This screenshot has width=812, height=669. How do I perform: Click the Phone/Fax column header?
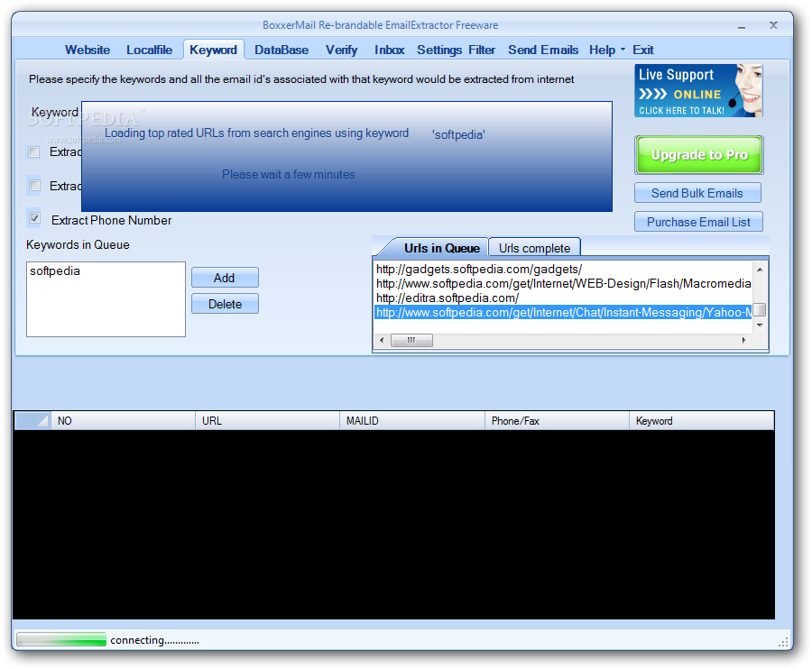coord(557,421)
